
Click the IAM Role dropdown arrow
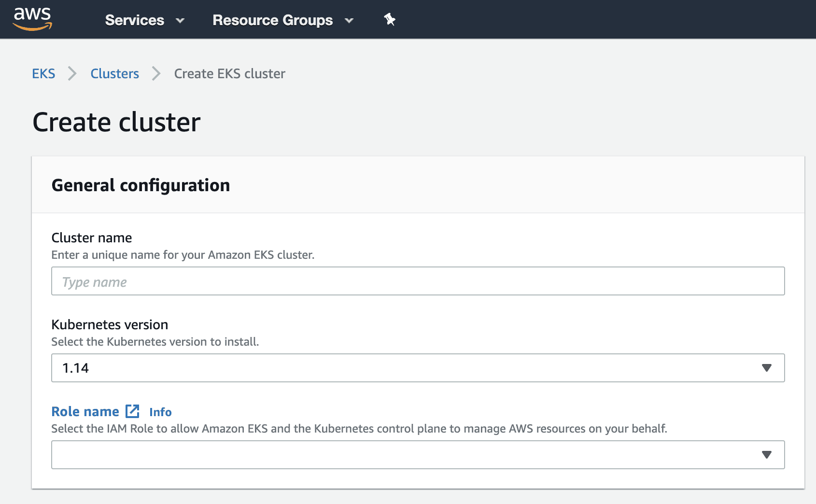[766, 455]
